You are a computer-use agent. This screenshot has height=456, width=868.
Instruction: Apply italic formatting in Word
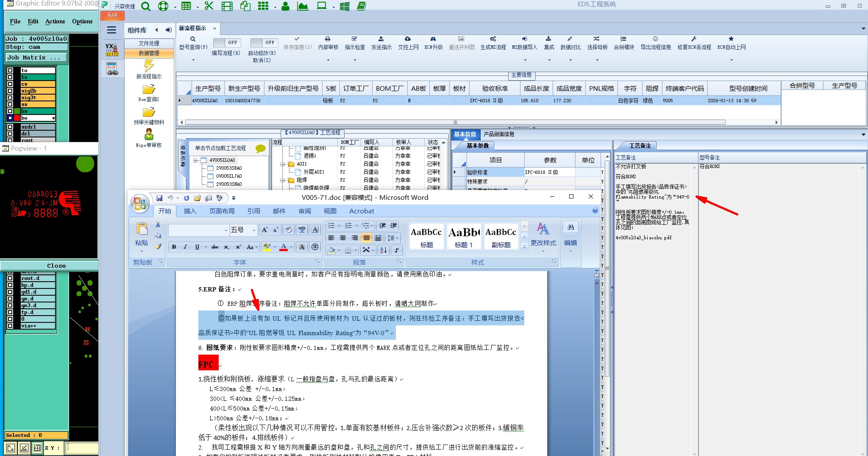(x=185, y=247)
